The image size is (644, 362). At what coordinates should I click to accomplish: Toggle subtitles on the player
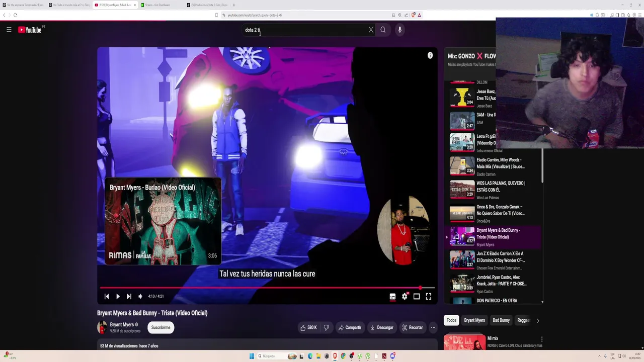[x=392, y=297]
